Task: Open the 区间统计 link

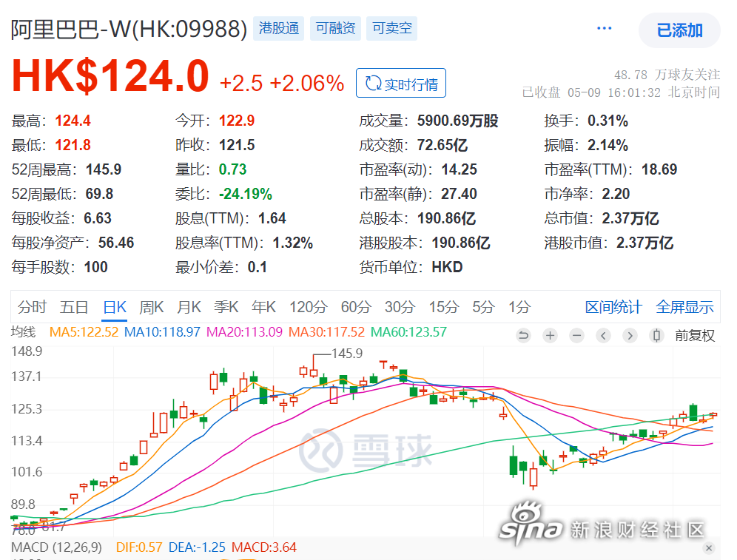Action: coord(613,307)
